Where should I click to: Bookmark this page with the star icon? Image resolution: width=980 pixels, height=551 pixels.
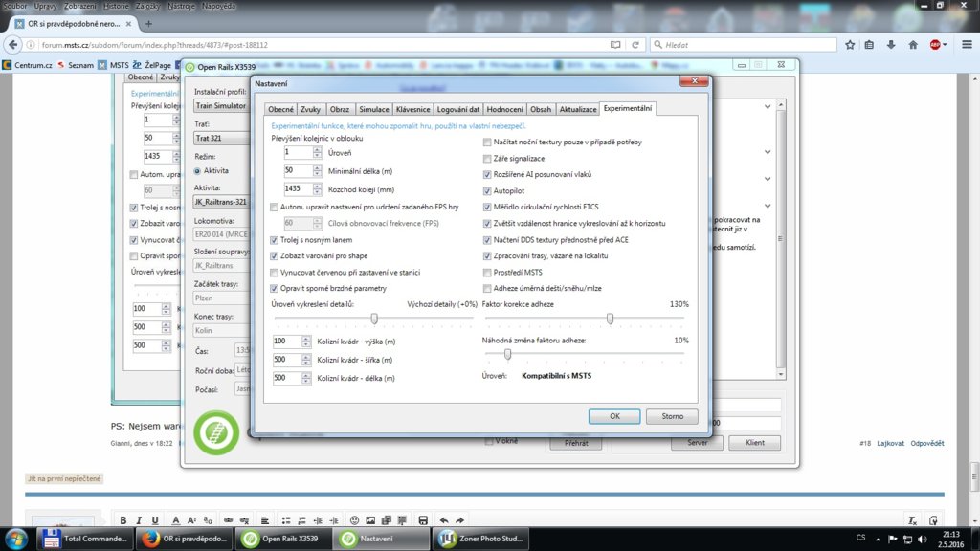pos(850,45)
